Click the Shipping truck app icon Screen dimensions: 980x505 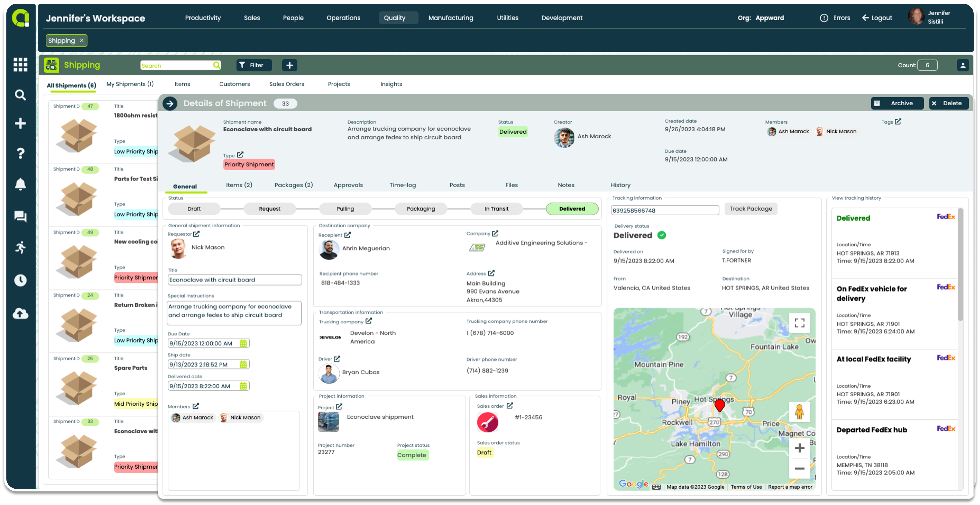51,65
